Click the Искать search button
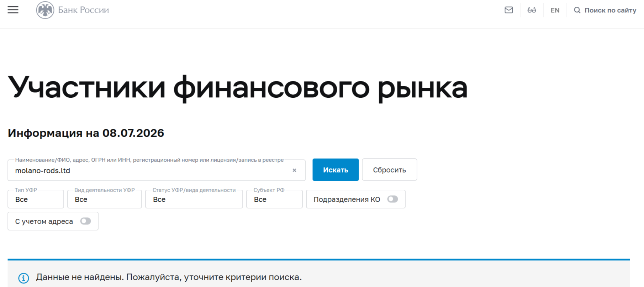This screenshot has width=644, height=287. pyautogui.click(x=336, y=170)
